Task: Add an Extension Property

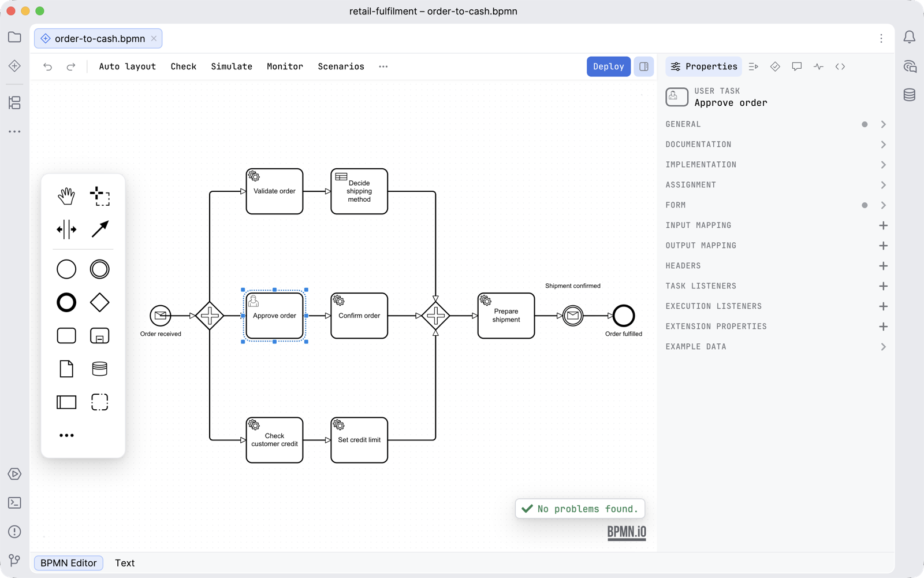Action: pyautogui.click(x=883, y=327)
